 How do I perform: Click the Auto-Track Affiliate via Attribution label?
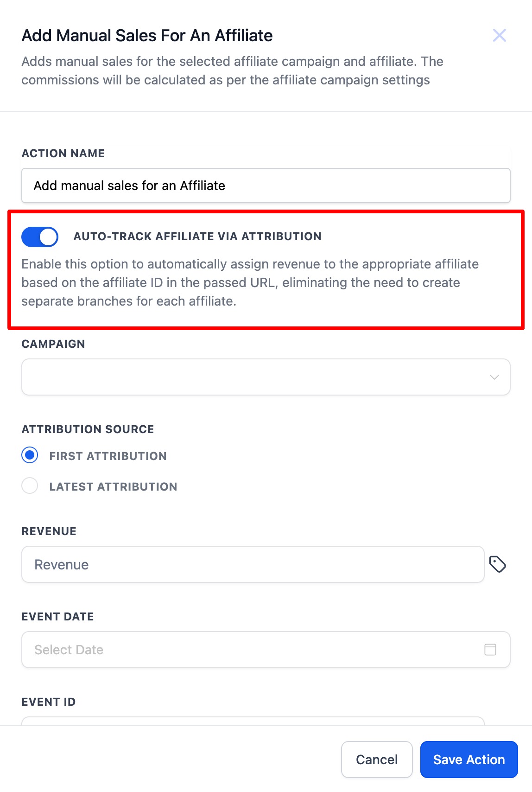[197, 236]
